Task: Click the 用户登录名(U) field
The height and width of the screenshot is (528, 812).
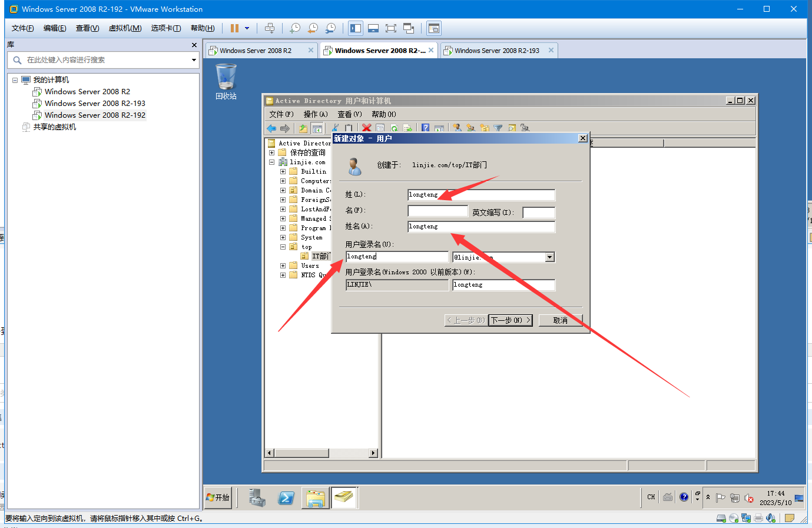Action: [397, 257]
